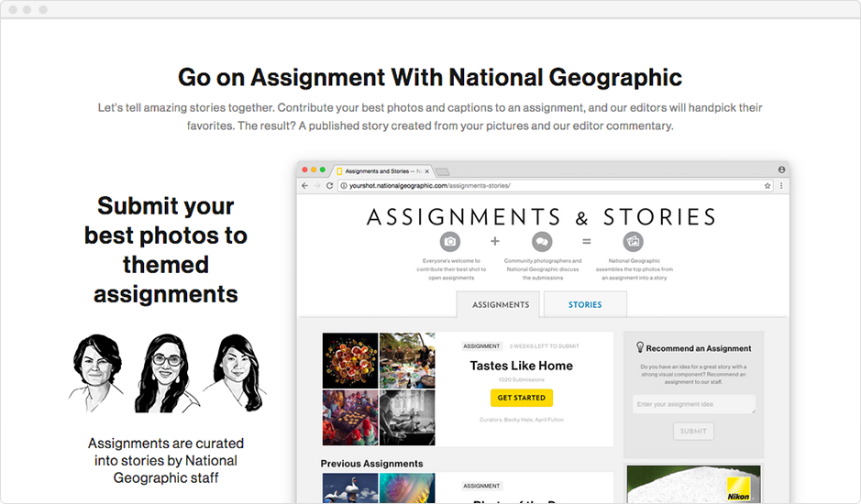Click the '3 WEEKS LEFT TO SUBMIT' text
The image size is (861, 504).
pos(544,346)
